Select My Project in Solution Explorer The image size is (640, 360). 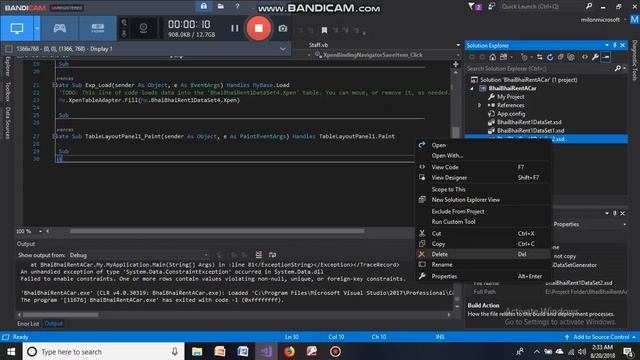[511, 97]
